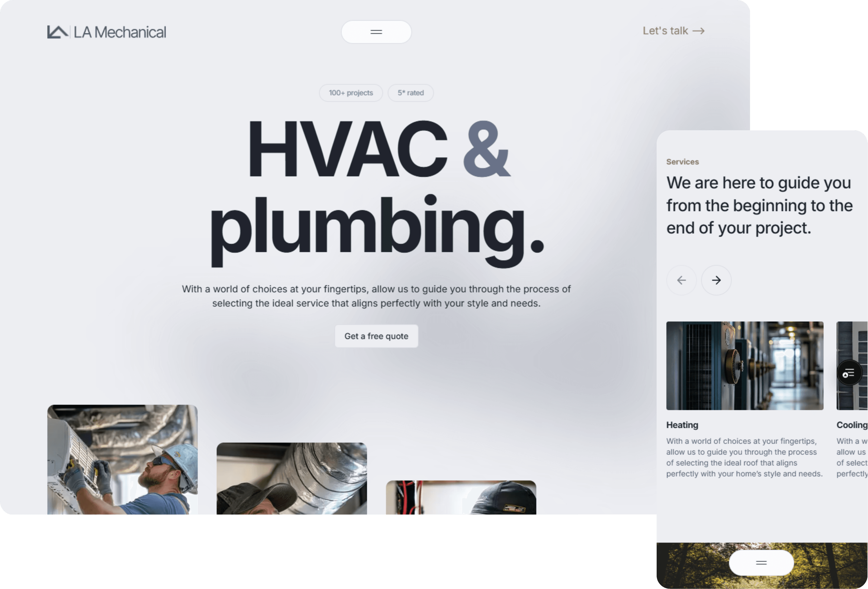Toggle the 100+ projects filter badge
The width and height of the screenshot is (868, 589).
351,93
